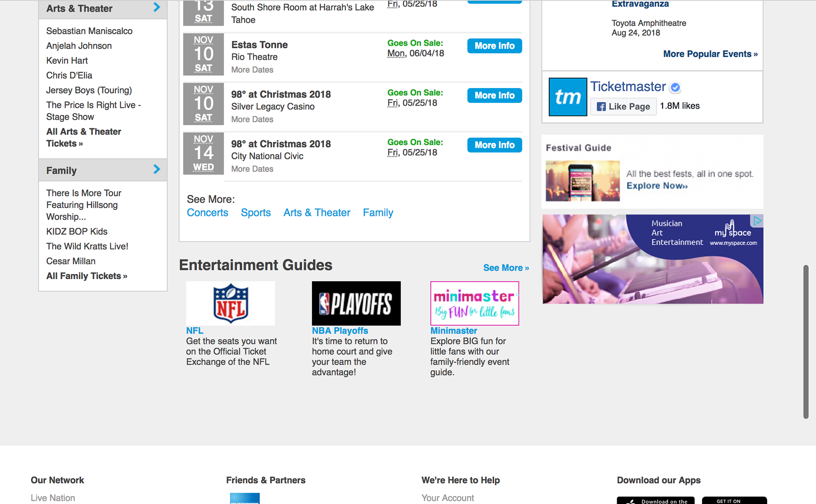The image size is (816, 504).
Task: Click the Arts & Theater section heading
Action: click(79, 8)
